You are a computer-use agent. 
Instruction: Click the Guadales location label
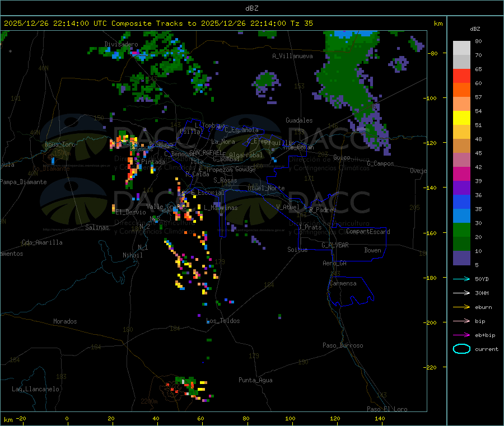299,120
